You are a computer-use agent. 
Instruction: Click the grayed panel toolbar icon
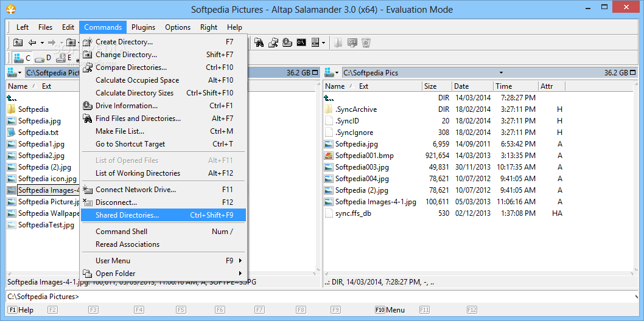pos(338,42)
